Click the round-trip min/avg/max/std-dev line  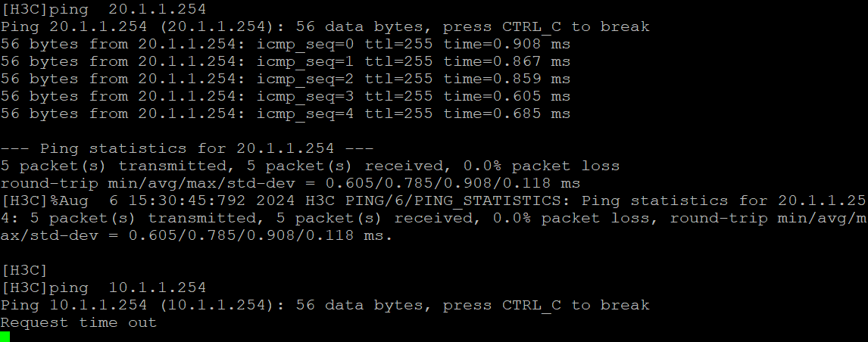[x=290, y=183]
